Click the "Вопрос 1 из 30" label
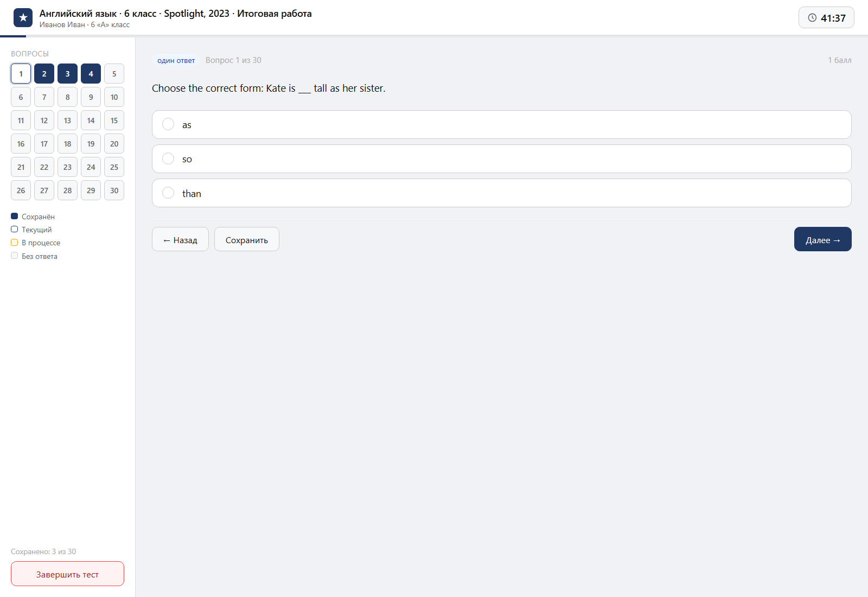This screenshot has width=868, height=597. pyautogui.click(x=233, y=60)
